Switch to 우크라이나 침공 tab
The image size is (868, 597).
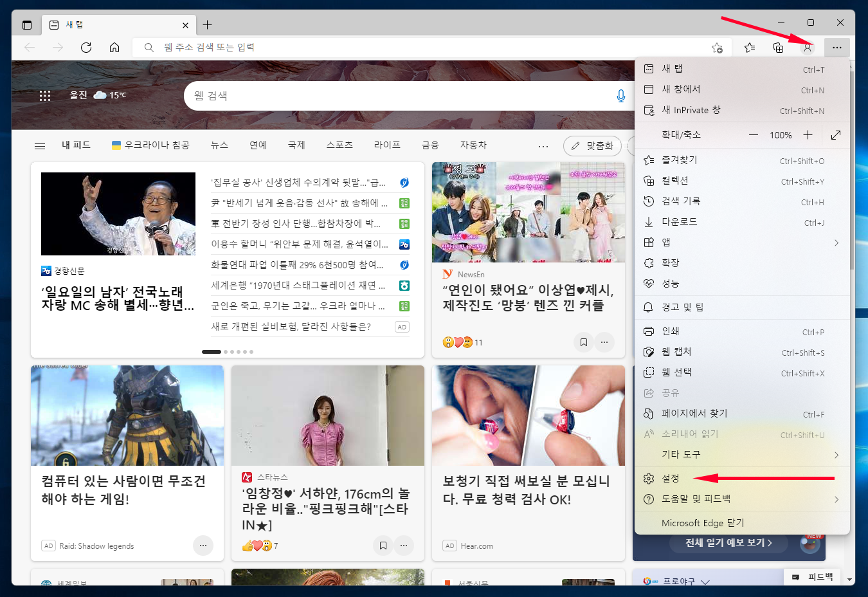point(150,145)
